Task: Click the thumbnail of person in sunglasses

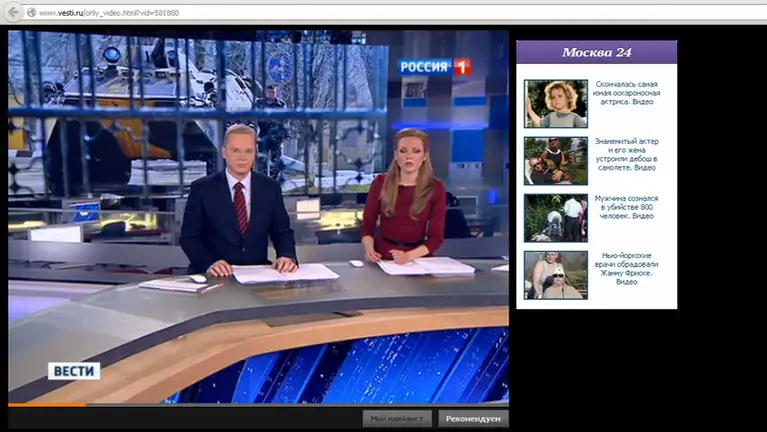Action: coord(555,274)
